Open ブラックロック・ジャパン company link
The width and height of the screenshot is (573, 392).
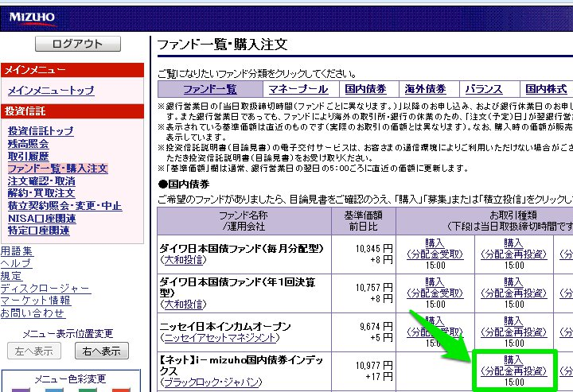coord(211,382)
